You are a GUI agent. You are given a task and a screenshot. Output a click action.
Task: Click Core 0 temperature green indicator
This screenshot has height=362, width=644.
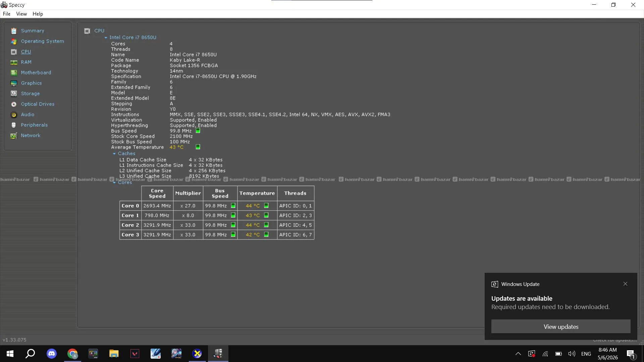click(266, 205)
